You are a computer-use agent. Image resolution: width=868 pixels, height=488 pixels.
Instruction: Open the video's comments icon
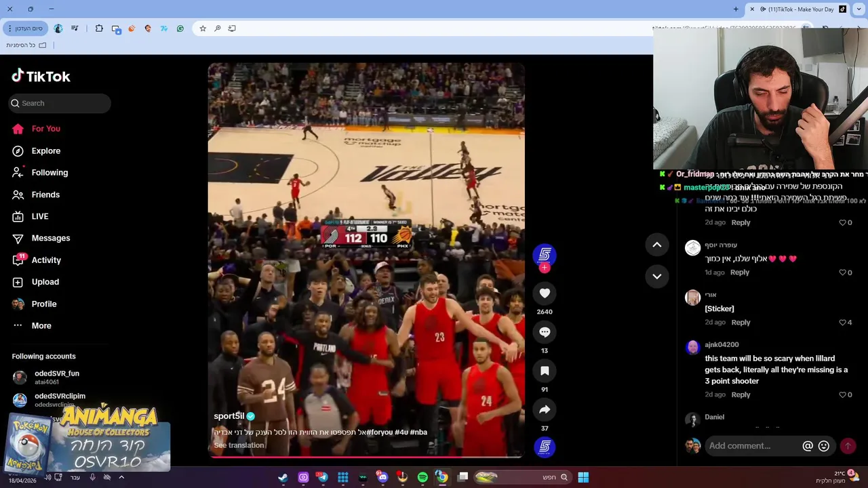click(545, 332)
